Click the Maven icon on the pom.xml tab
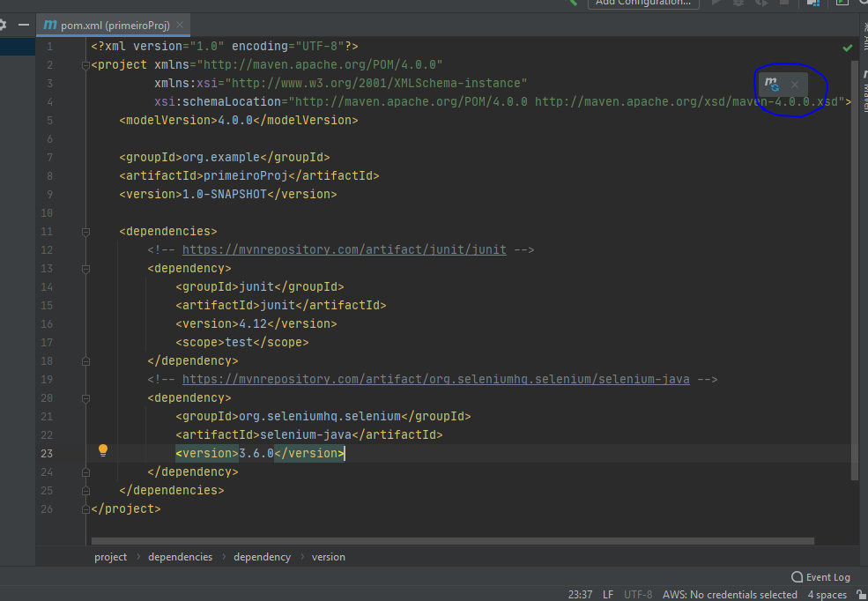Viewport: 868px width, 601px height. click(x=50, y=26)
